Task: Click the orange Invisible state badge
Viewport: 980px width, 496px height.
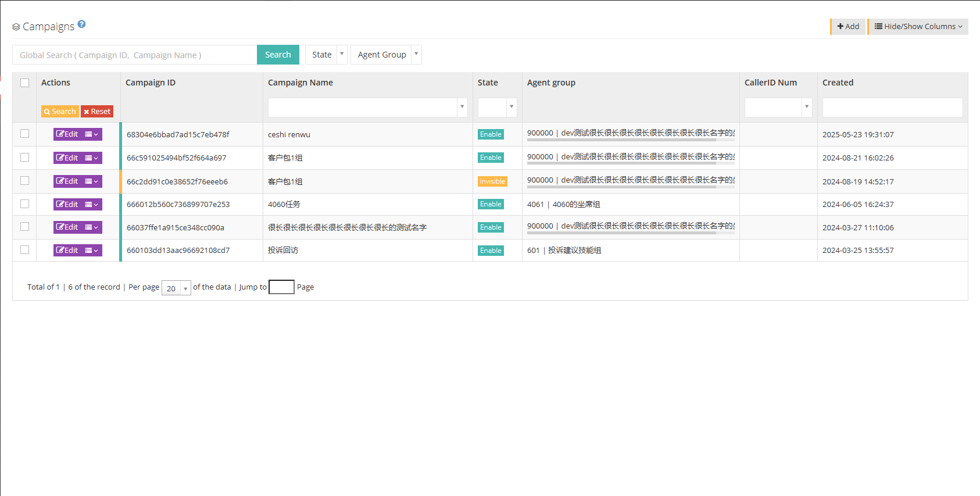Action: tap(492, 181)
